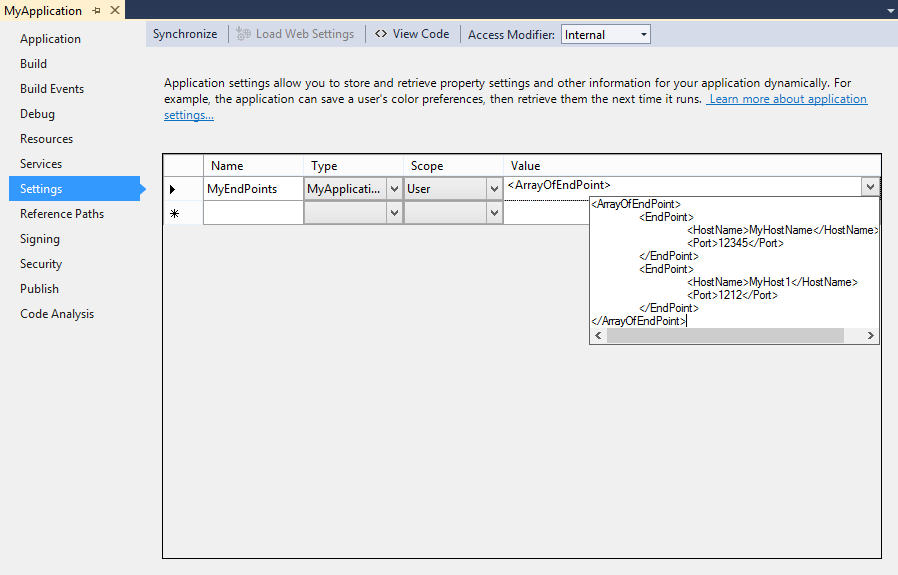The width and height of the screenshot is (898, 575).
Task: Open the Type dropdown for MyEndPoints
Action: click(394, 189)
